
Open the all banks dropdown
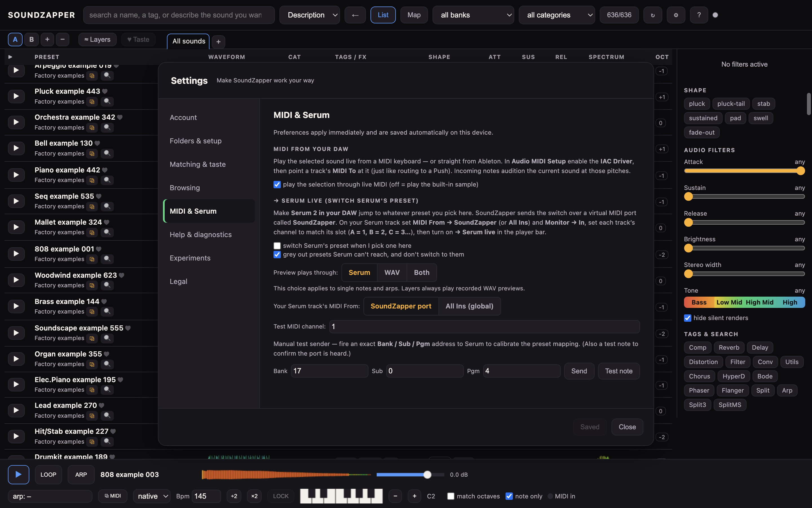[x=473, y=15]
